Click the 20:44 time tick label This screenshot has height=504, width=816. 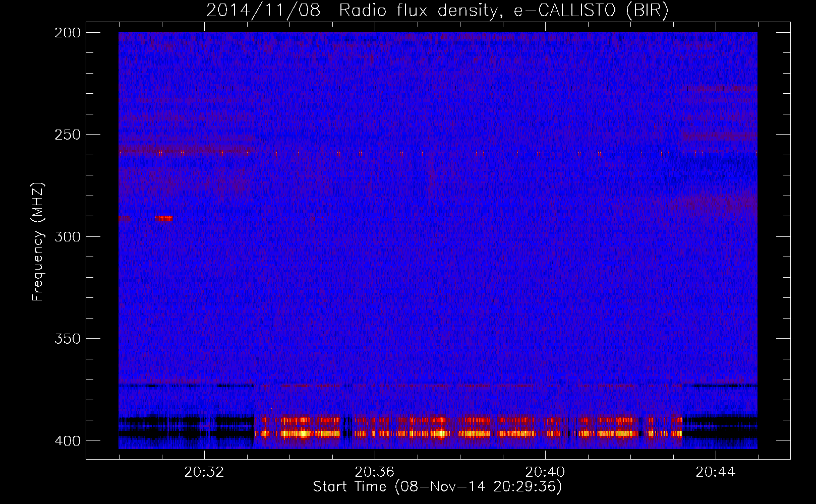coord(716,472)
